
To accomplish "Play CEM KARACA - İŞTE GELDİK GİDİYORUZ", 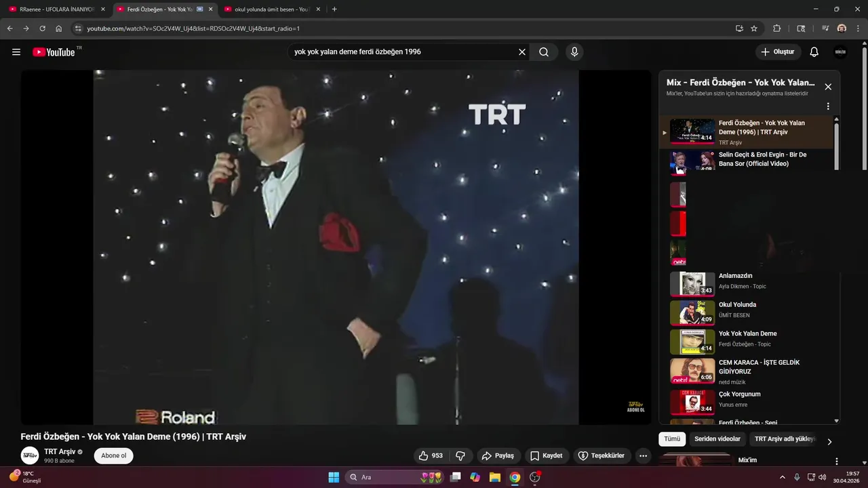I will pyautogui.click(x=746, y=371).
